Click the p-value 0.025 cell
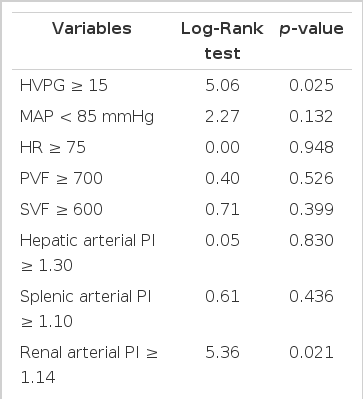Image resolution: width=363 pixels, height=399 pixels. coord(311,85)
